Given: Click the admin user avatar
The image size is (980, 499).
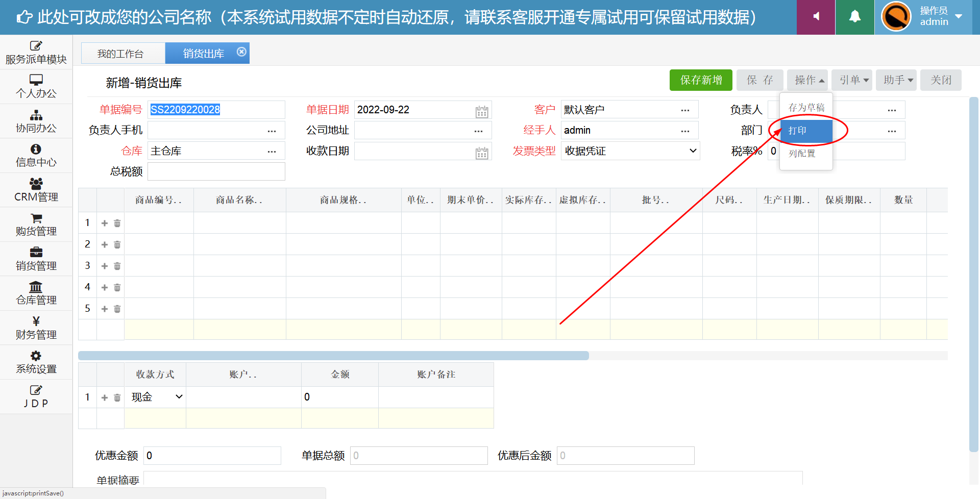Looking at the screenshot, I should [896, 17].
